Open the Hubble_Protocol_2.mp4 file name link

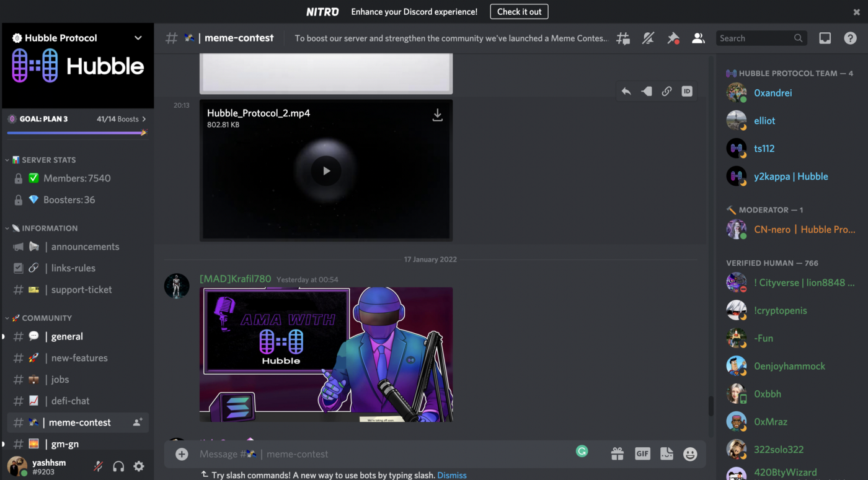[259, 113]
